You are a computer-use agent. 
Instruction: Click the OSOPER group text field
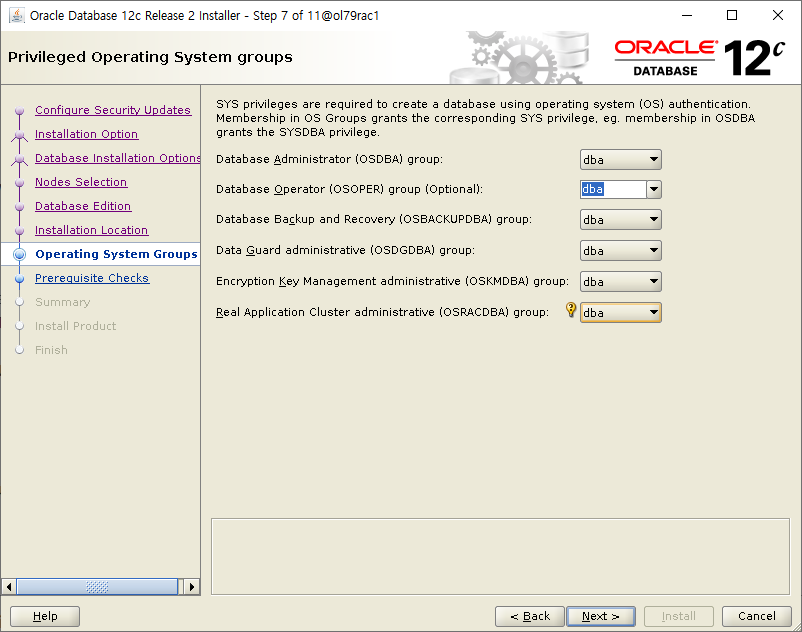click(x=613, y=189)
